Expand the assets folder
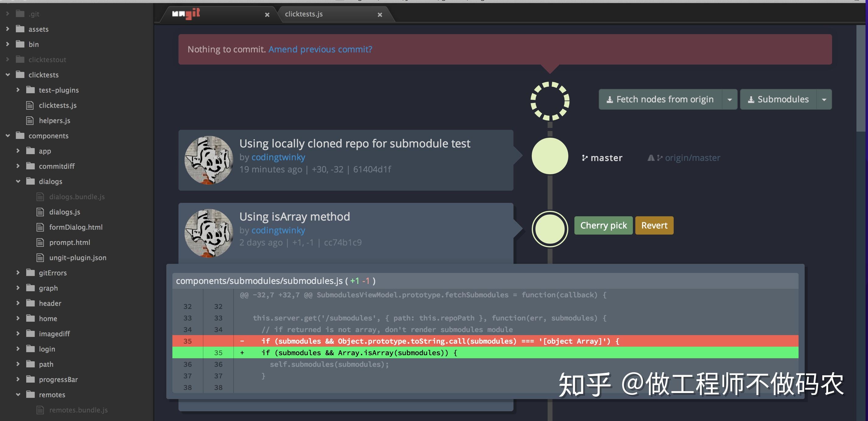The height and width of the screenshot is (421, 868). [8, 29]
